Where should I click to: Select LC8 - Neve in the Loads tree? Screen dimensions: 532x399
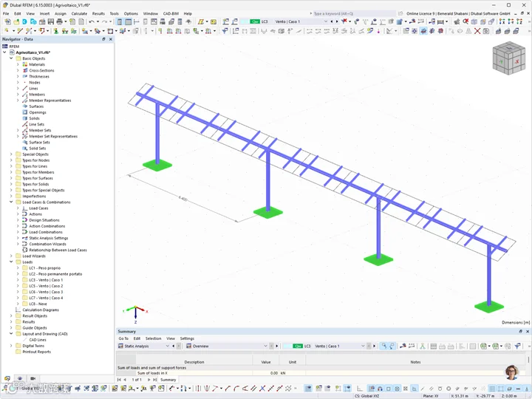[38, 304]
